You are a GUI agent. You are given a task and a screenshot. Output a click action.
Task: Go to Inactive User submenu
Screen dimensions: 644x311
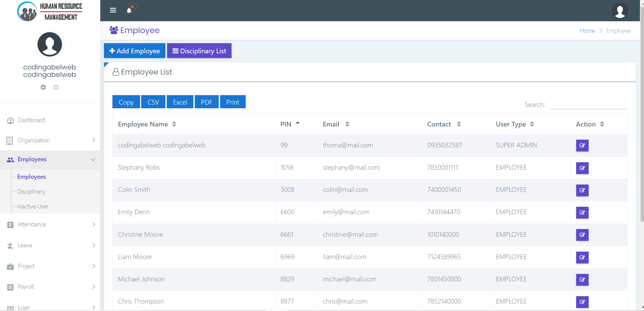point(33,206)
